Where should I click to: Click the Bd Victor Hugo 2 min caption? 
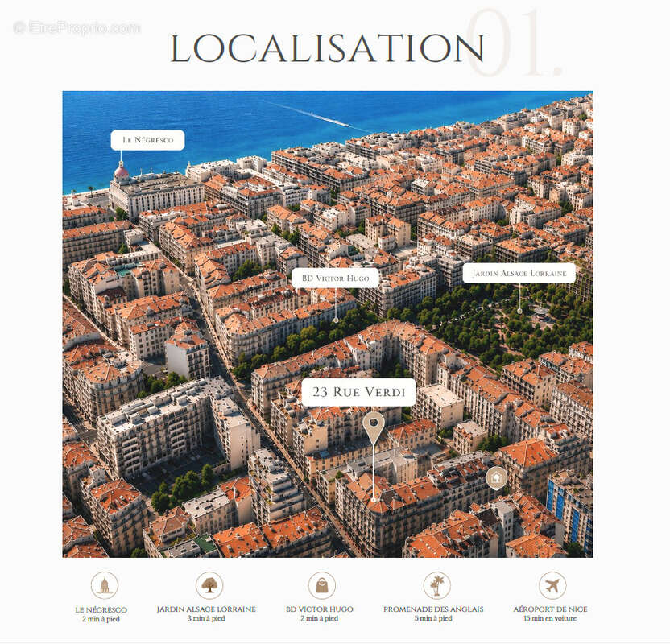pyautogui.click(x=319, y=613)
